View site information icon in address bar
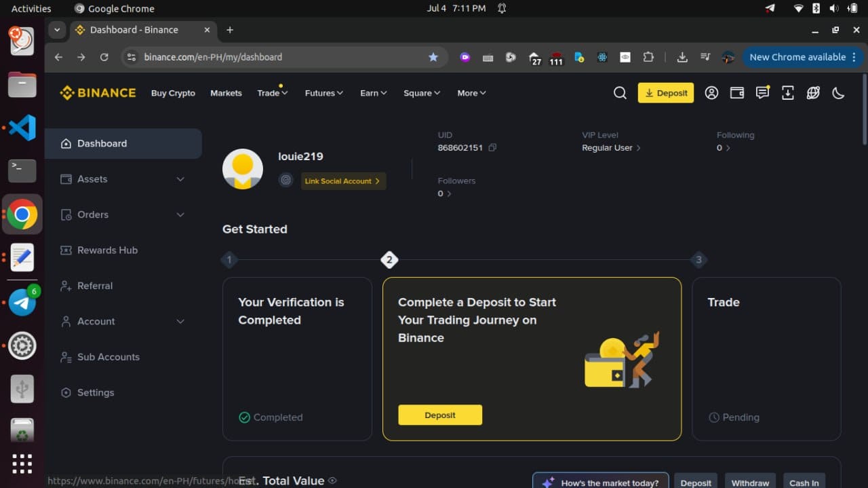Screen dimensions: 868x488 [132, 57]
